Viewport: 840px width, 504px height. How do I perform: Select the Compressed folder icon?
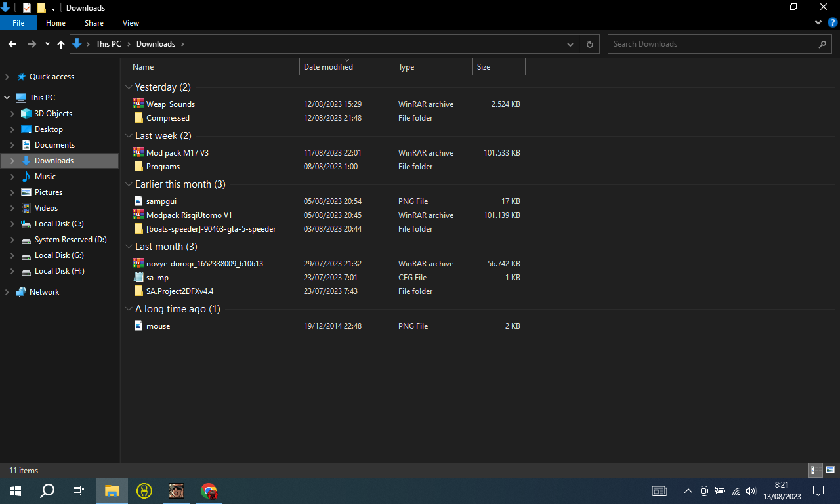pos(138,118)
